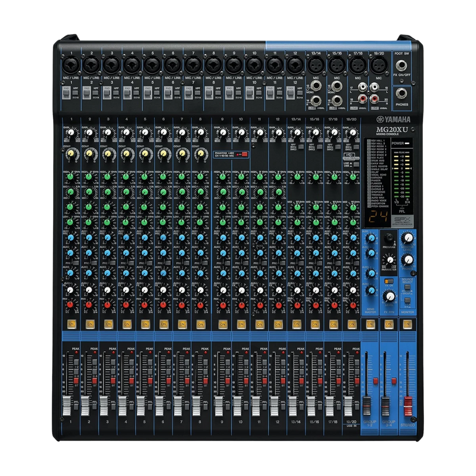The height and width of the screenshot is (476, 476).
Task: Click the GROUP 3-4 fader
Action: tap(385, 406)
